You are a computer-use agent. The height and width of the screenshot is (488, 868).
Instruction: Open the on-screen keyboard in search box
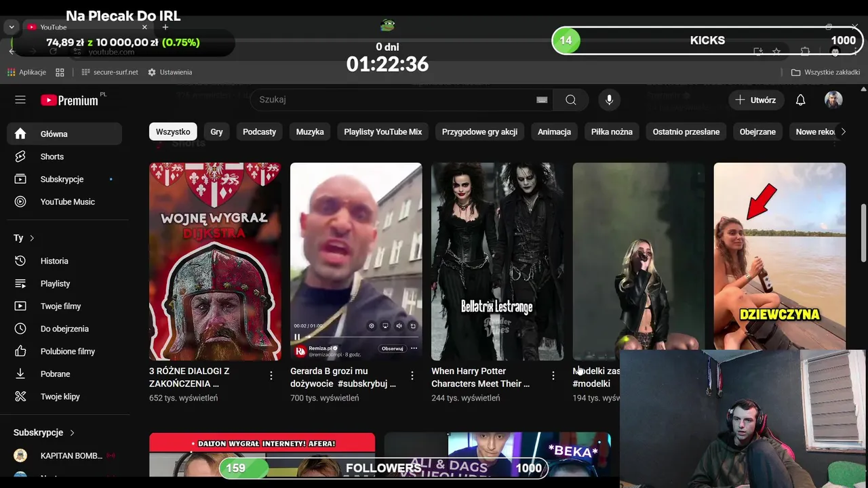click(542, 100)
